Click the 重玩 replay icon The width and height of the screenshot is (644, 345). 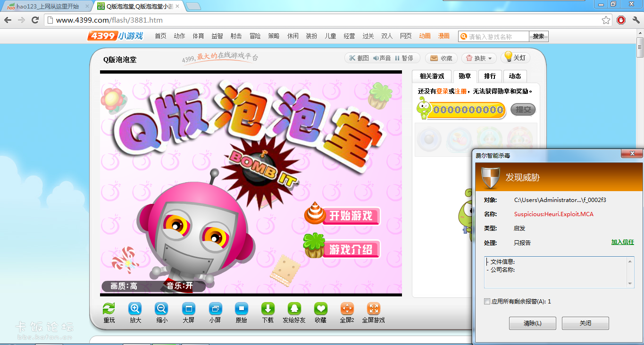pyautogui.click(x=109, y=309)
